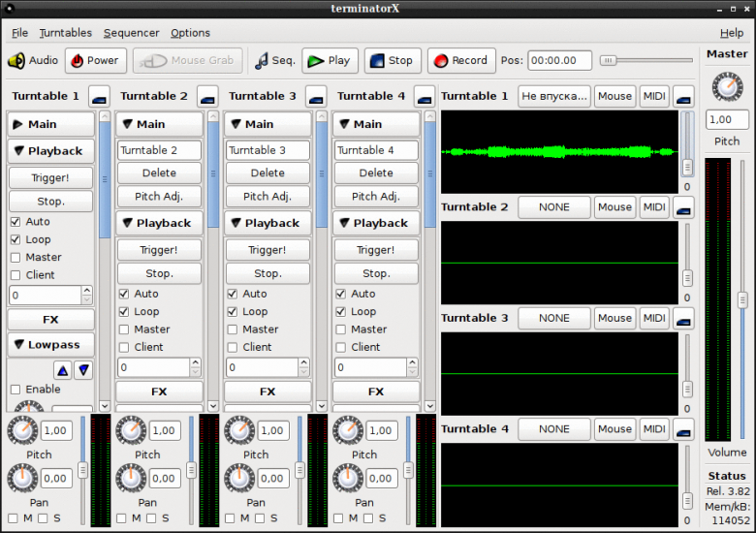Toggle Loop checkbox in Turntable 1
The image size is (756, 533).
(16, 239)
